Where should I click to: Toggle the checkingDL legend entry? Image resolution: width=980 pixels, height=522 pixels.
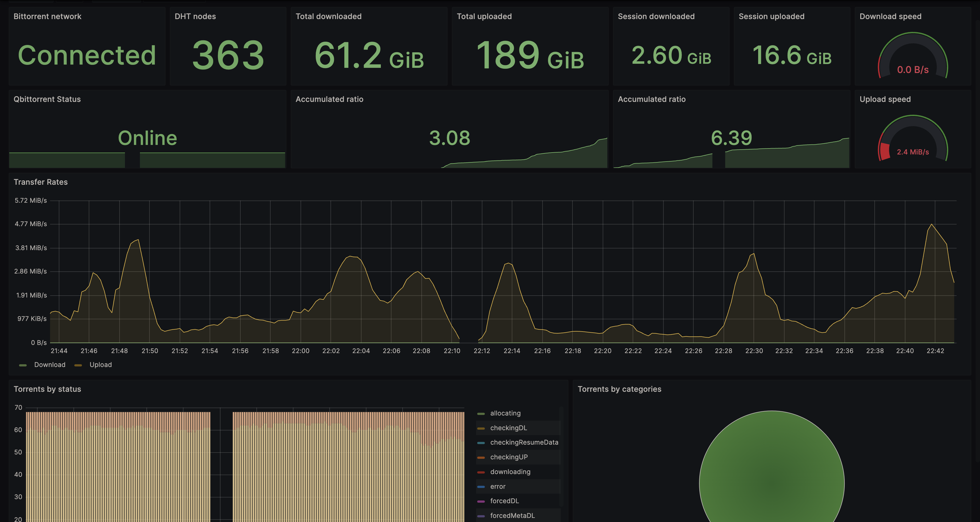(x=508, y=428)
